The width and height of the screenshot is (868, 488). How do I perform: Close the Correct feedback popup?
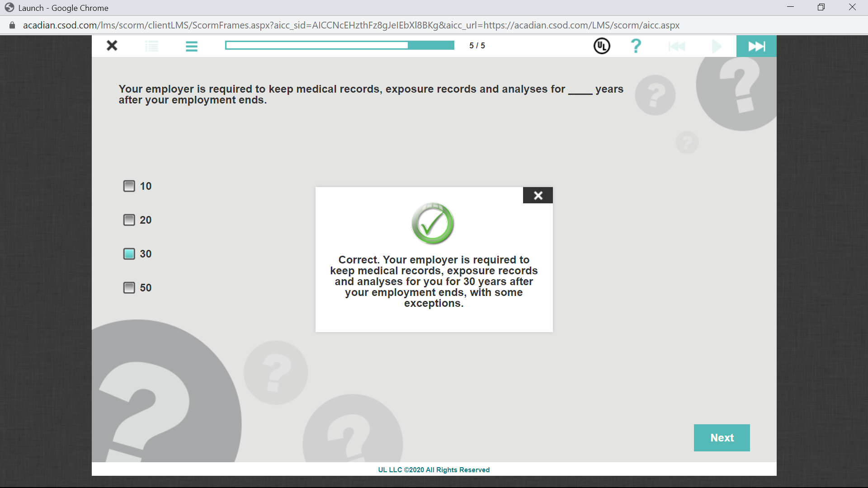[538, 195]
